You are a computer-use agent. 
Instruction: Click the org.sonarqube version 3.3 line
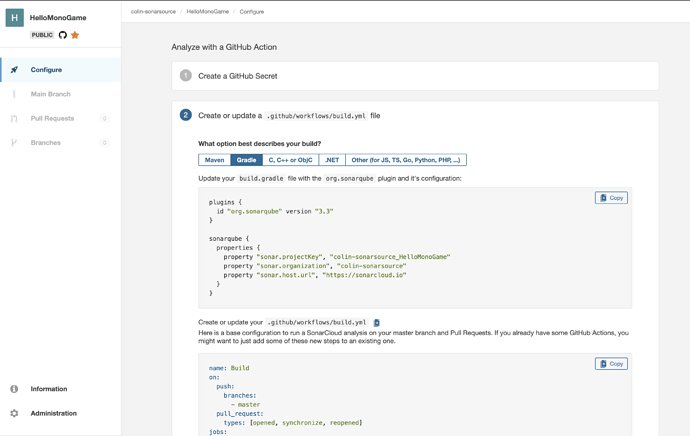pyautogui.click(x=275, y=211)
